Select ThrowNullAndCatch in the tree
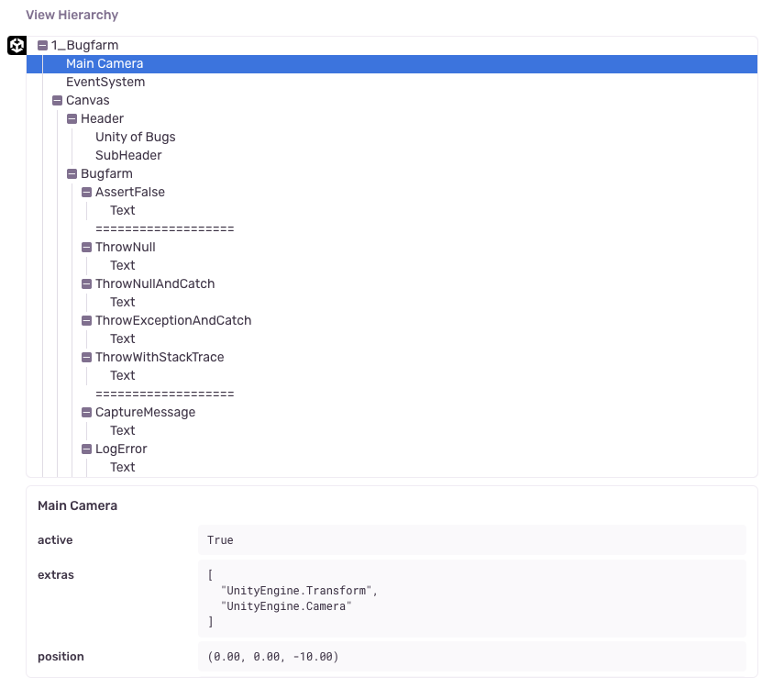 click(x=154, y=283)
